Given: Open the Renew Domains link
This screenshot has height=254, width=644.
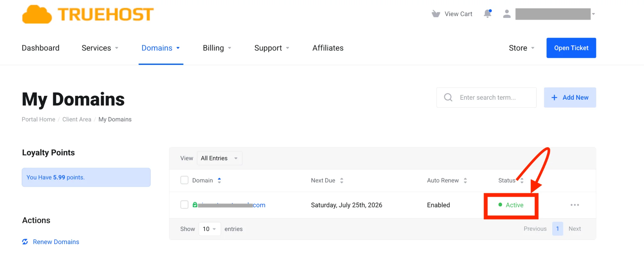Looking at the screenshot, I should [56, 242].
